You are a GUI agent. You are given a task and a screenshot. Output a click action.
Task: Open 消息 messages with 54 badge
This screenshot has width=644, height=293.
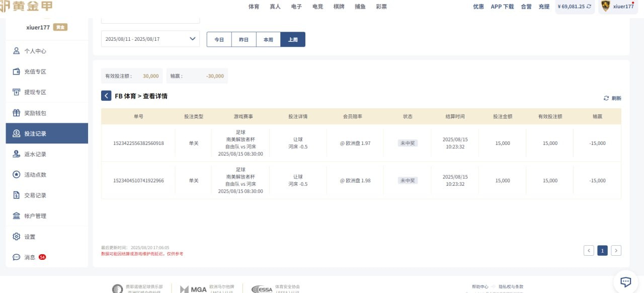pos(30,257)
